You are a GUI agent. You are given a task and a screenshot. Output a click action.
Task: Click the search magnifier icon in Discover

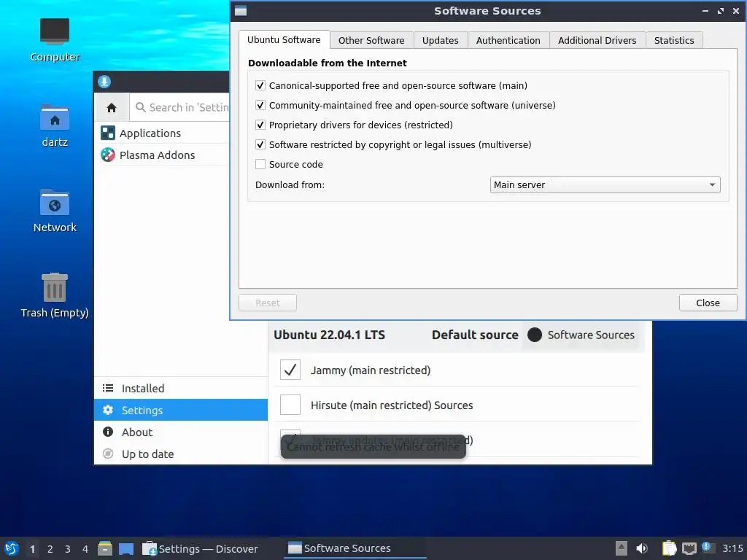click(x=141, y=108)
